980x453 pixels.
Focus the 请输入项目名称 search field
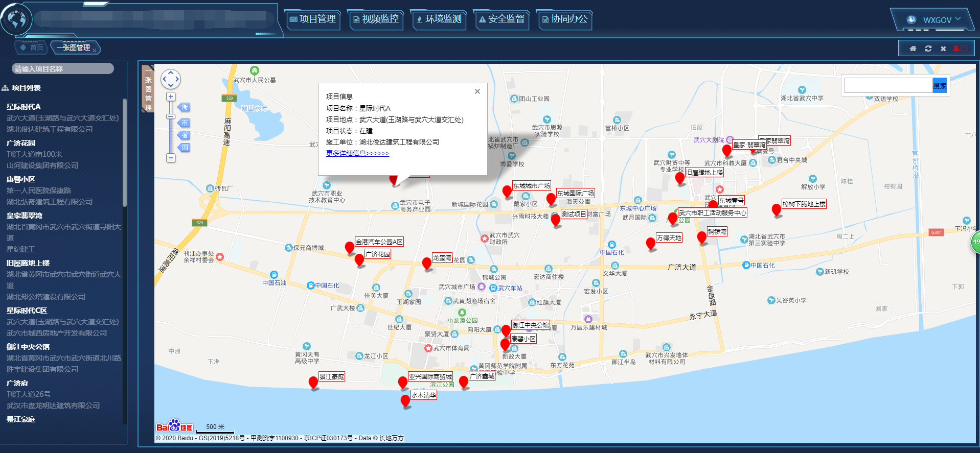coord(63,68)
